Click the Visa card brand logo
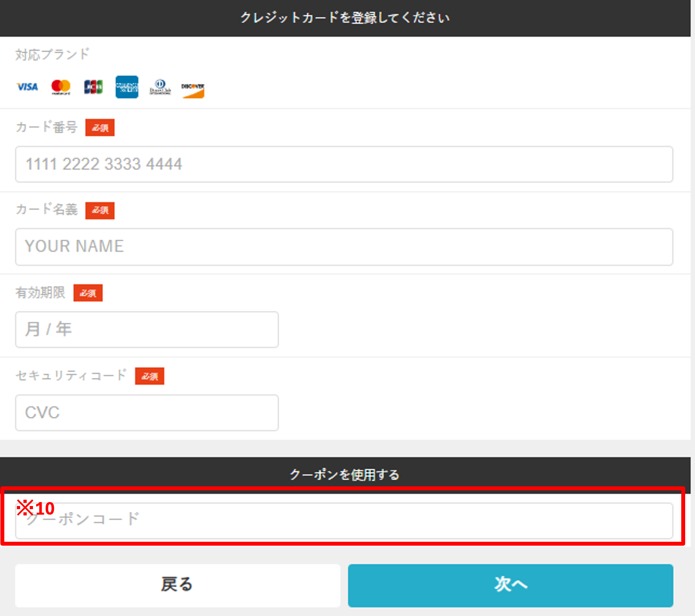The height and width of the screenshot is (616, 695). click(x=27, y=87)
